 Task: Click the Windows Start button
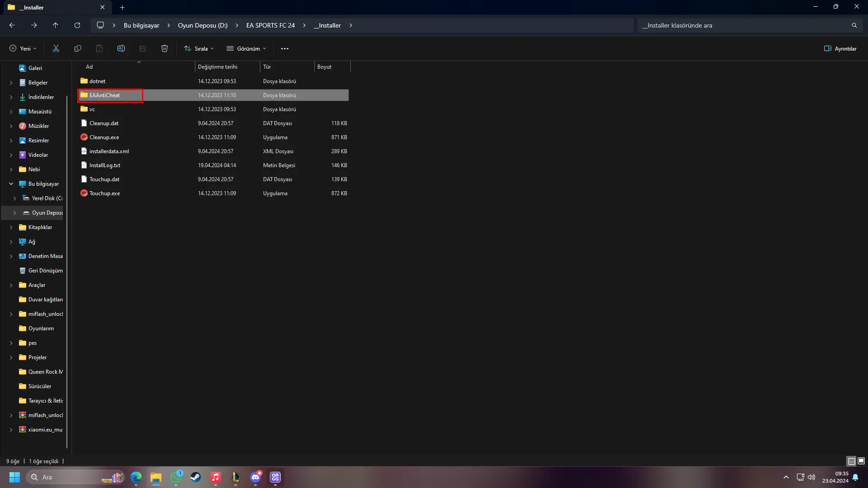(14, 477)
